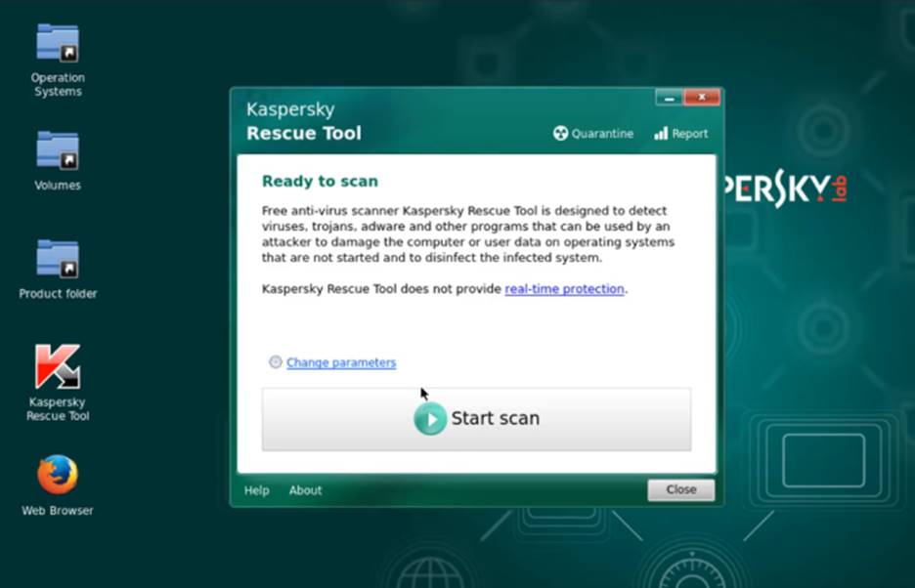Show the About information
Viewport: 915px width, 588px height.
click(x=305, y=490)
